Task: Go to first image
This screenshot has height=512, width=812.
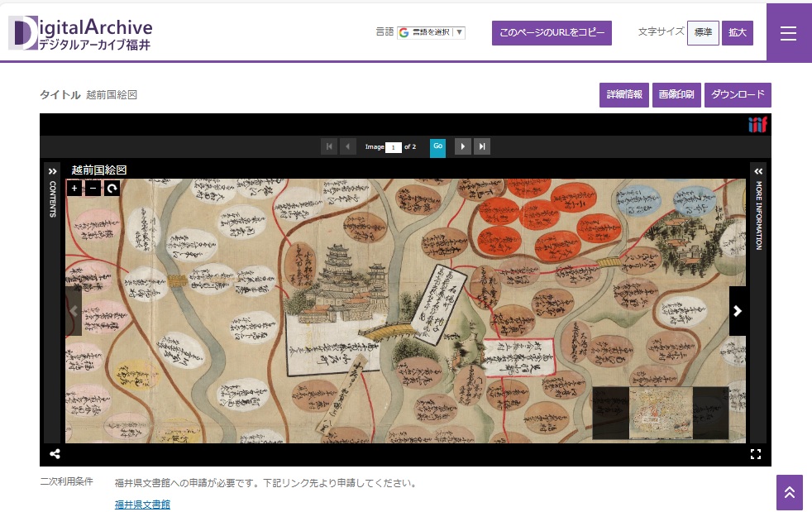Action: tap(329, 146)
